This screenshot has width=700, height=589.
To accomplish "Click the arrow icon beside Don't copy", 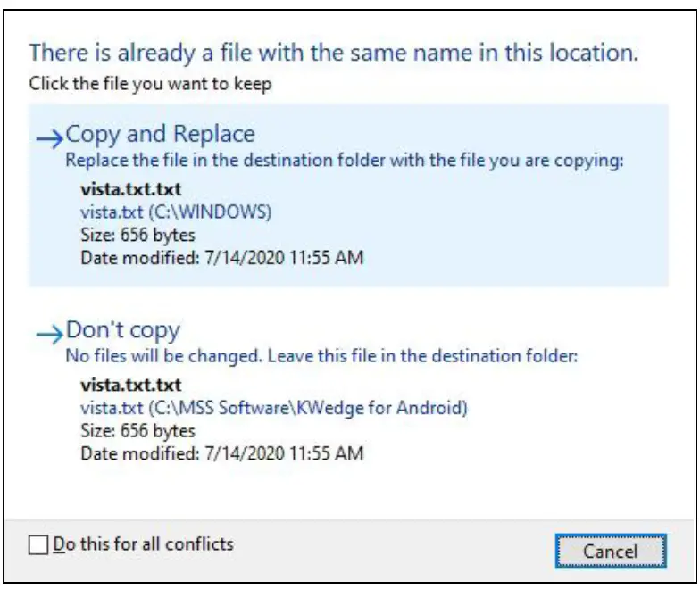I will tap(50, 333).
